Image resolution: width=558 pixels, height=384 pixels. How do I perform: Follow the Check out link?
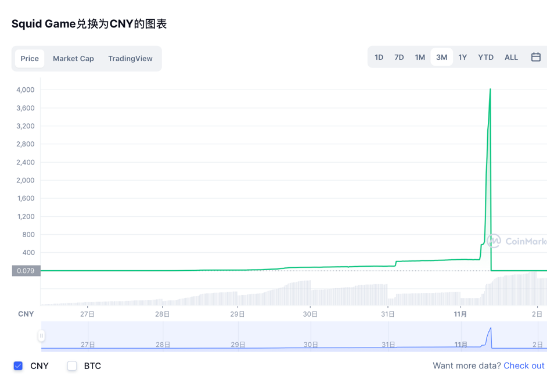point(524,365)
